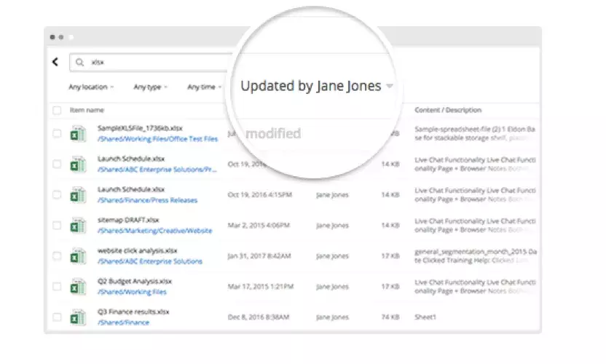Screen dimensions: 606x364
Task: Open the /Shared/Finance path under Q3 Finance results
Action: (123, 323)
